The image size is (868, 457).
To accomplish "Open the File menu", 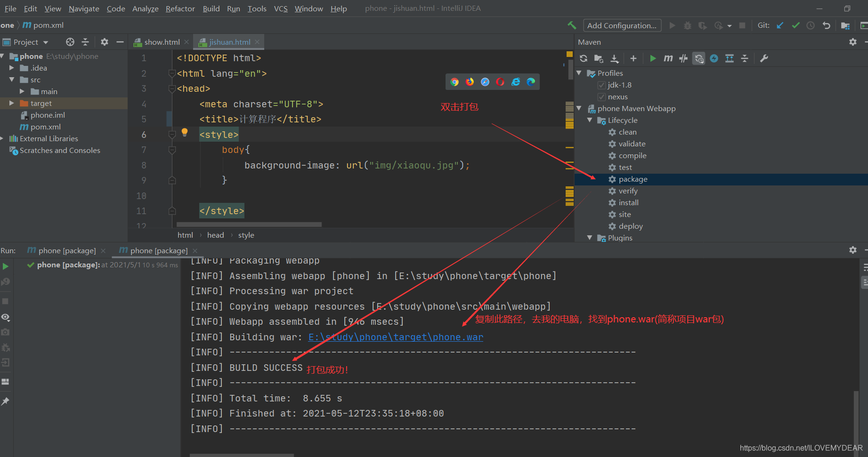I will pos(10,8).
